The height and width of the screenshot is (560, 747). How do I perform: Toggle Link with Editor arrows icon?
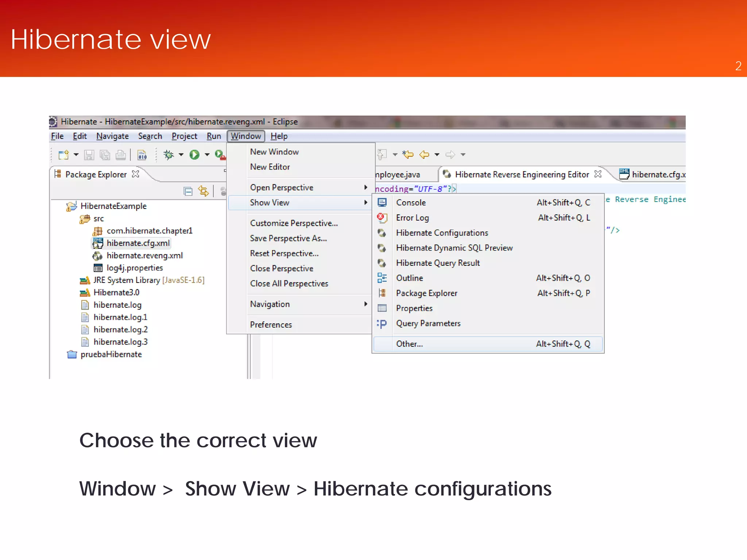click(203, 191)
